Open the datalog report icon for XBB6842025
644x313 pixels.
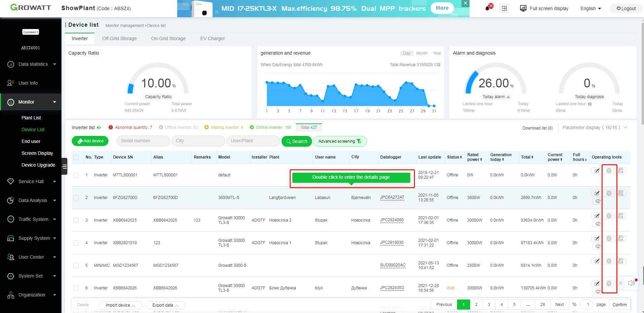tap(621, 216)
